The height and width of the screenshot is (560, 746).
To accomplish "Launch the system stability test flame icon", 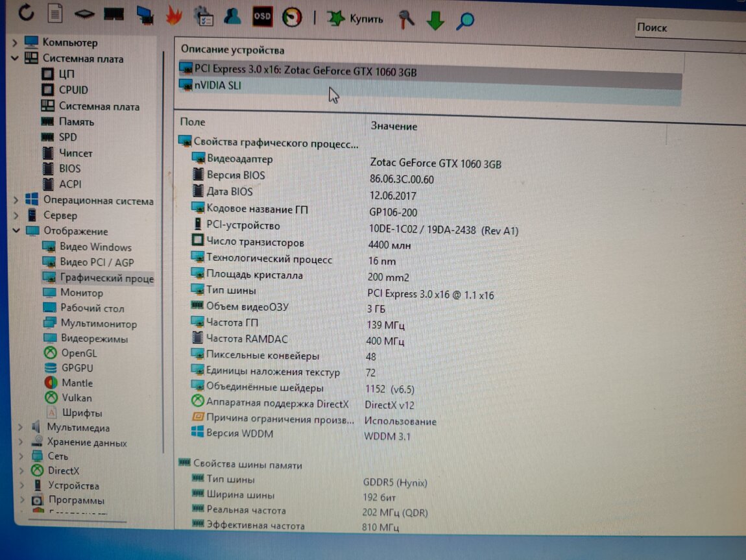I will pyautogui.click(x=173, y=15).
